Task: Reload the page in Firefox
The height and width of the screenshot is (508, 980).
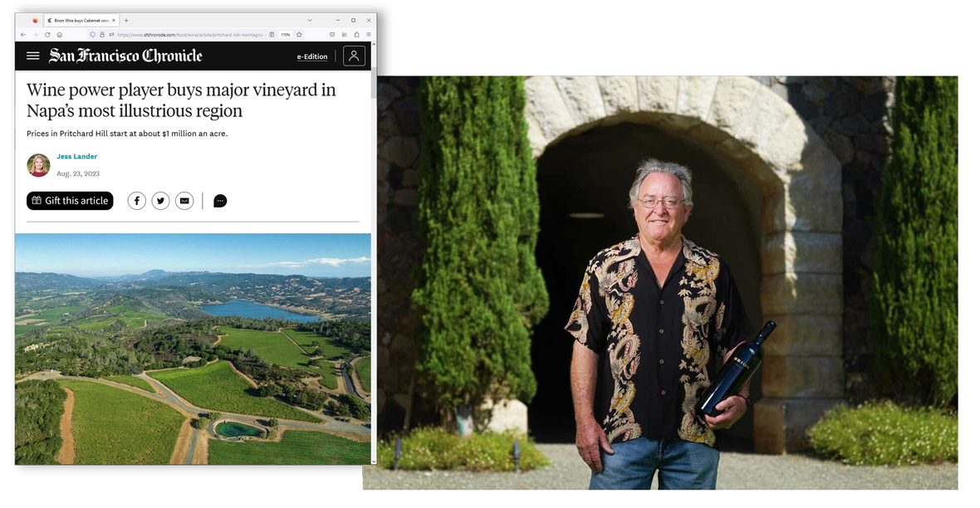Action: (47, 35)
